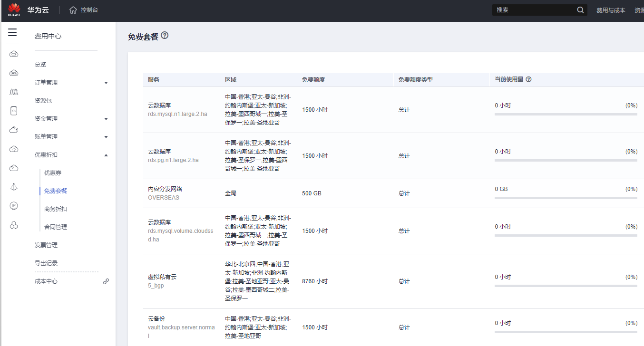Click the console home icon
Screen dimensions: 644x346
click(73, 10)
